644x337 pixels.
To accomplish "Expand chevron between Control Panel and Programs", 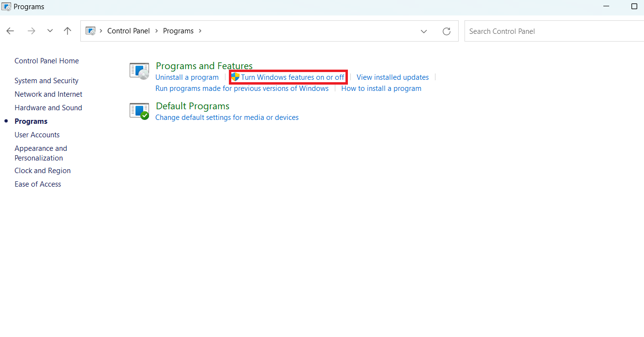I will point(157,31).
